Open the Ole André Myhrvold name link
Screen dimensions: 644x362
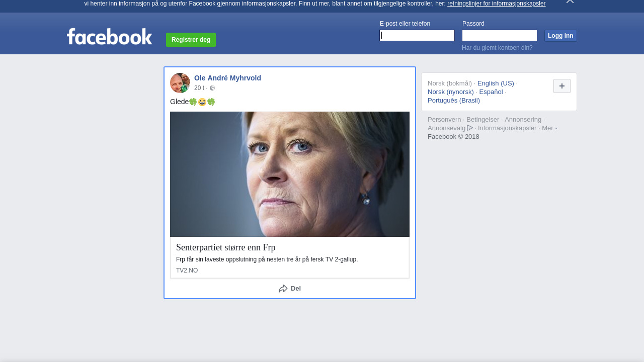click(x=227, y=78)
